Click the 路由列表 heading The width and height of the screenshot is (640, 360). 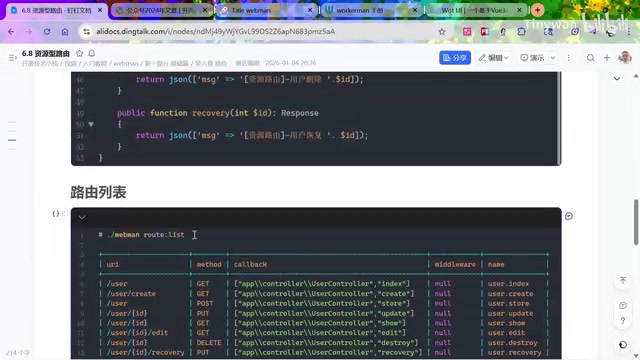(98, 192)
